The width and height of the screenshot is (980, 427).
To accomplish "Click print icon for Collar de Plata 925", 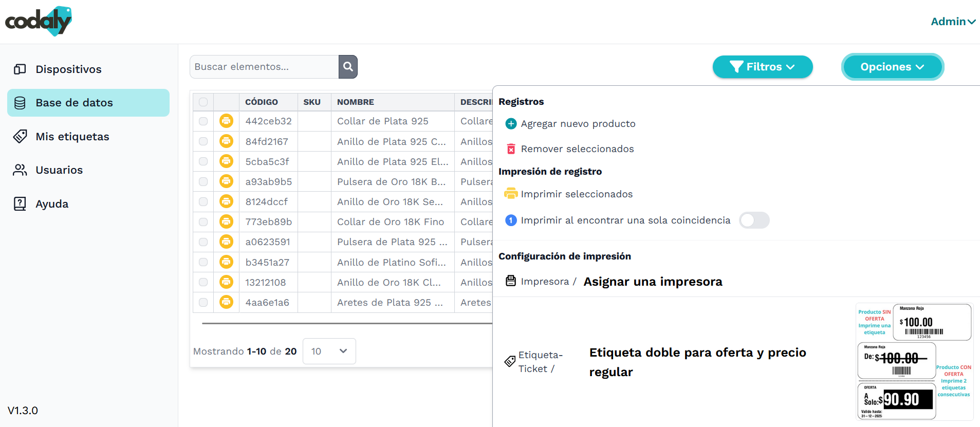I will tap(226, 121).
